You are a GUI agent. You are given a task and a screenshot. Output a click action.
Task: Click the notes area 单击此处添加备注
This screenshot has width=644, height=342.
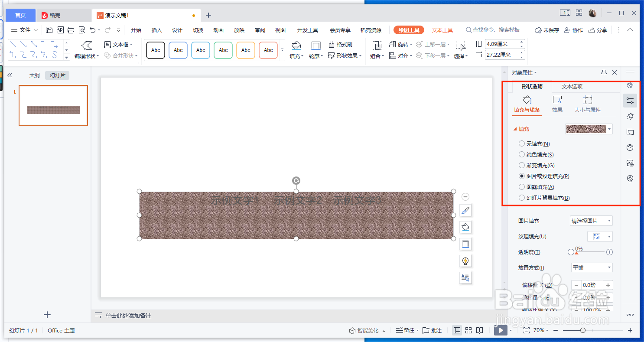128,316
